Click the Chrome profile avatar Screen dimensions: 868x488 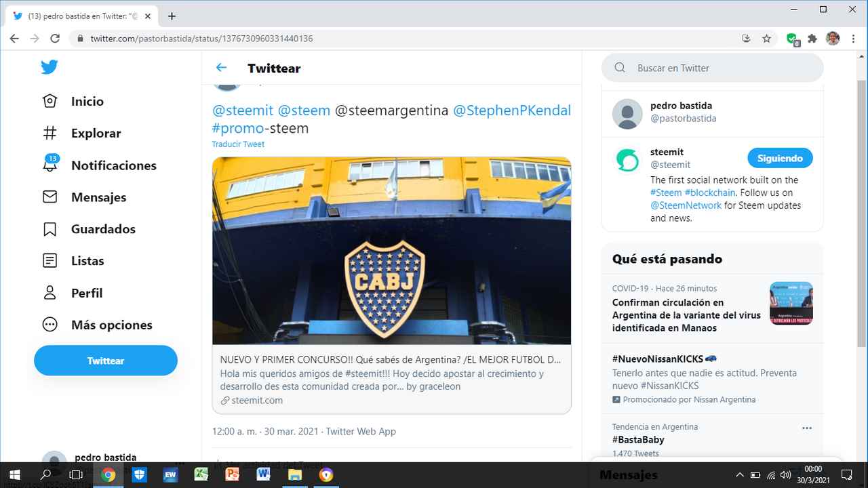pos(833,39)
